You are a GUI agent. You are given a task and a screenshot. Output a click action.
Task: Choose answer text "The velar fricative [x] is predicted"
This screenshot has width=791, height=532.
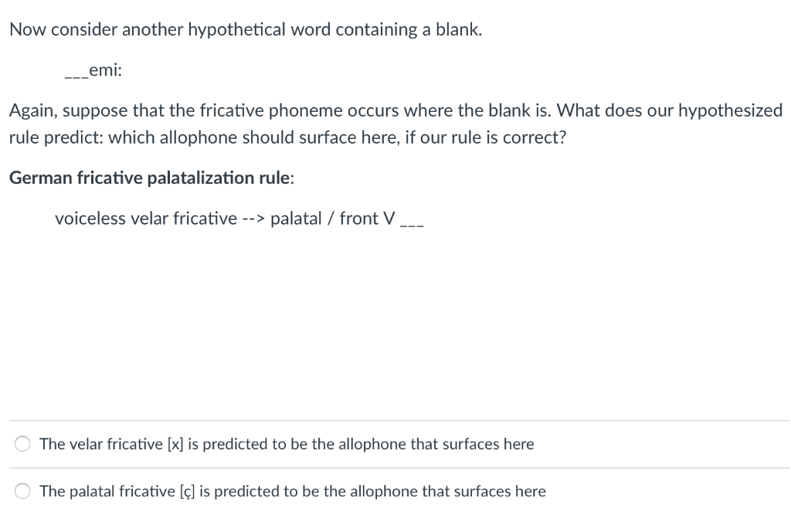pyautogui.click(x=154, y=444)
